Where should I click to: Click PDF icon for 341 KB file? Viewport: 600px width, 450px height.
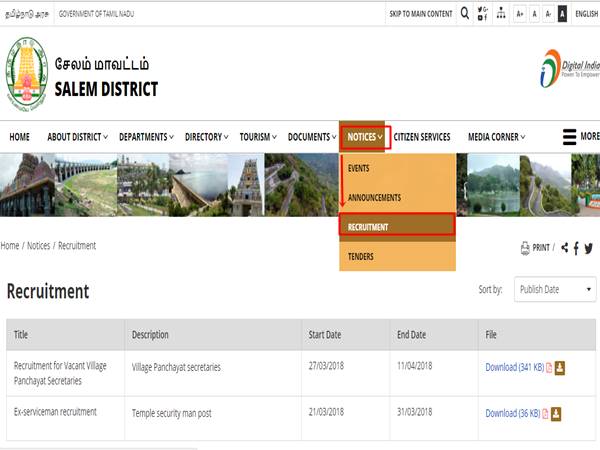[x=549, y=368]
